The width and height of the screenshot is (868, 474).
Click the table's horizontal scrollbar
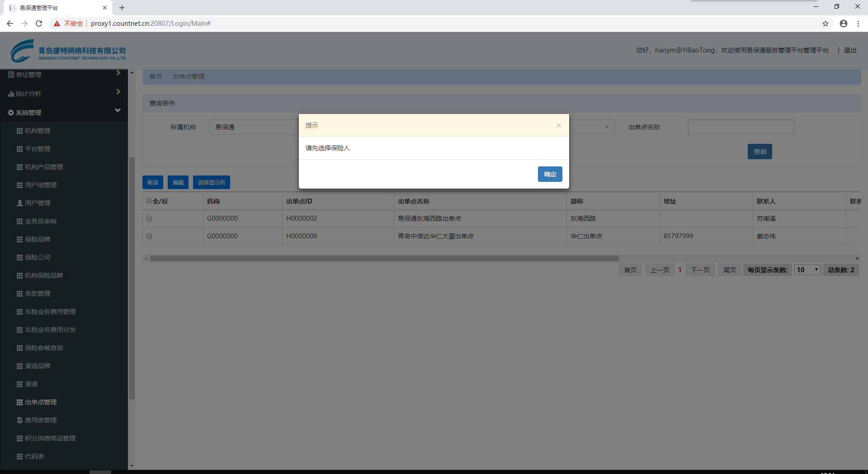point(384,258)
